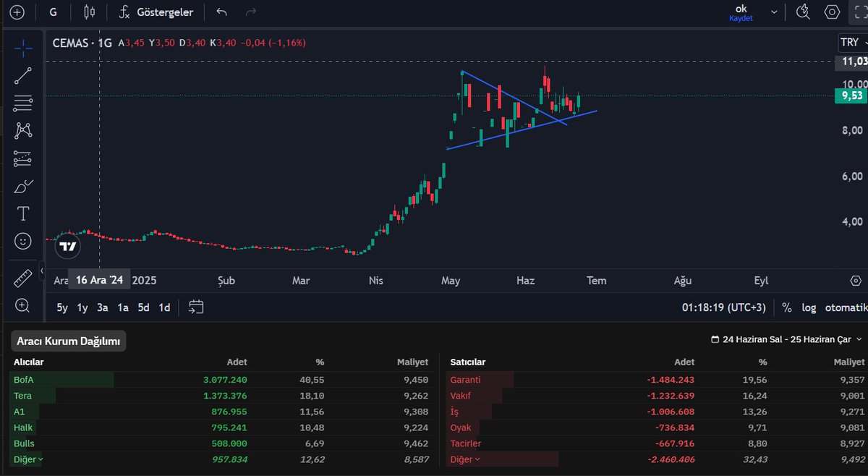Toggle fullscreen mode
The image size is (868, 476).
click(859, 12)
